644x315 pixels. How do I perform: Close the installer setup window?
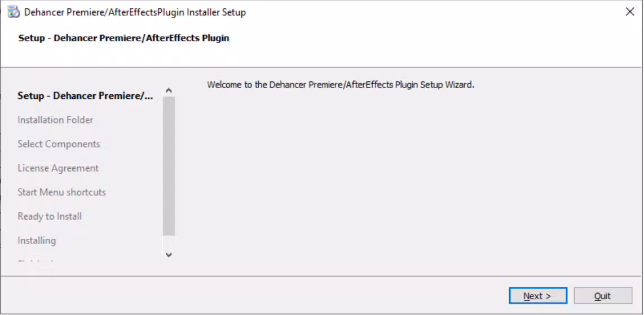(630, 11)
